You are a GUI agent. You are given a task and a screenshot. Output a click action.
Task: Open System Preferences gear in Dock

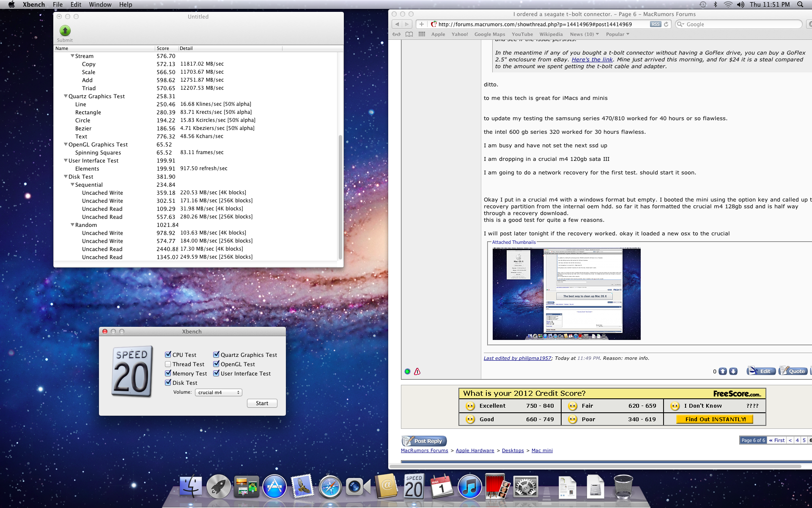tap(525, 486)
